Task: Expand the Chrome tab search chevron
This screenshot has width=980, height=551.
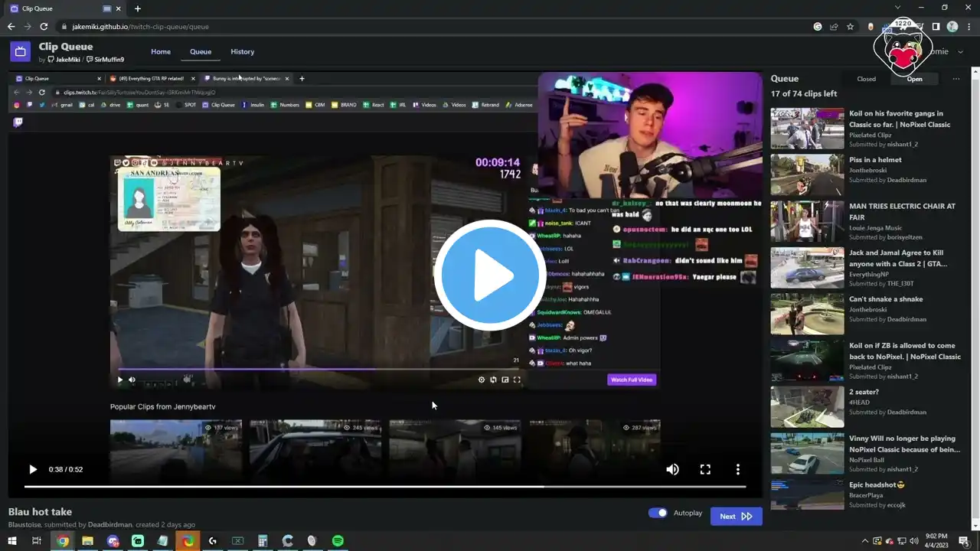Action: [x=897, y=8]
